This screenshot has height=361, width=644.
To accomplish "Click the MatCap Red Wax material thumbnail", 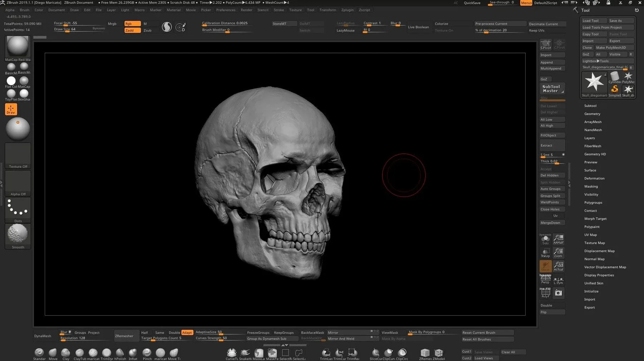I will pyautogui.click(x=18, y=49).
